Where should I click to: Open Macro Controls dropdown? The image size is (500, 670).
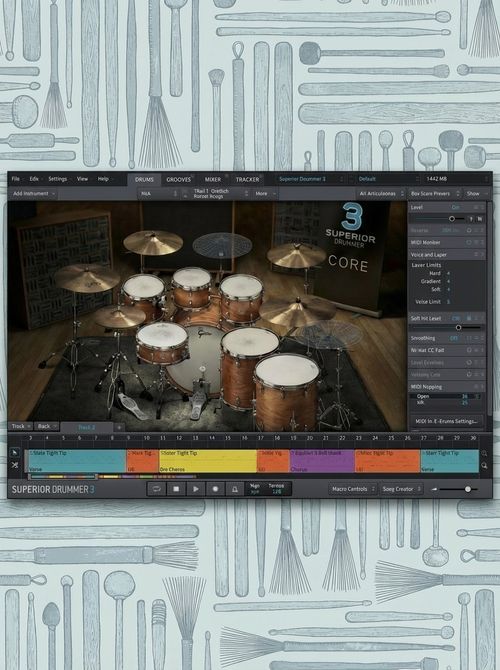tap(353, 489)
